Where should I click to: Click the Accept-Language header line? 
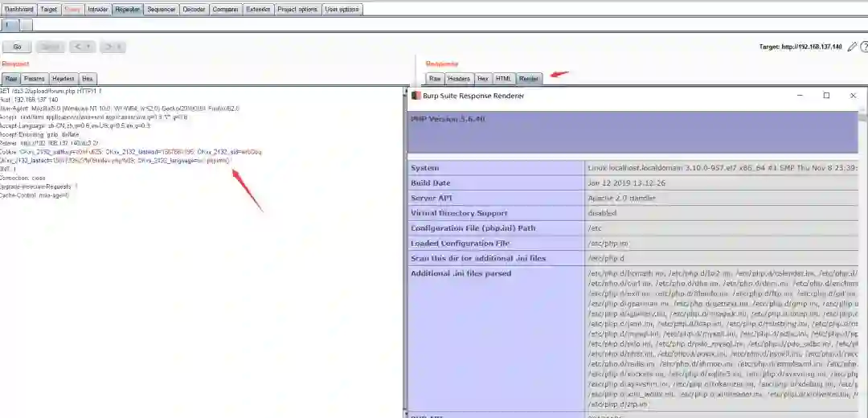click(76, 125)
